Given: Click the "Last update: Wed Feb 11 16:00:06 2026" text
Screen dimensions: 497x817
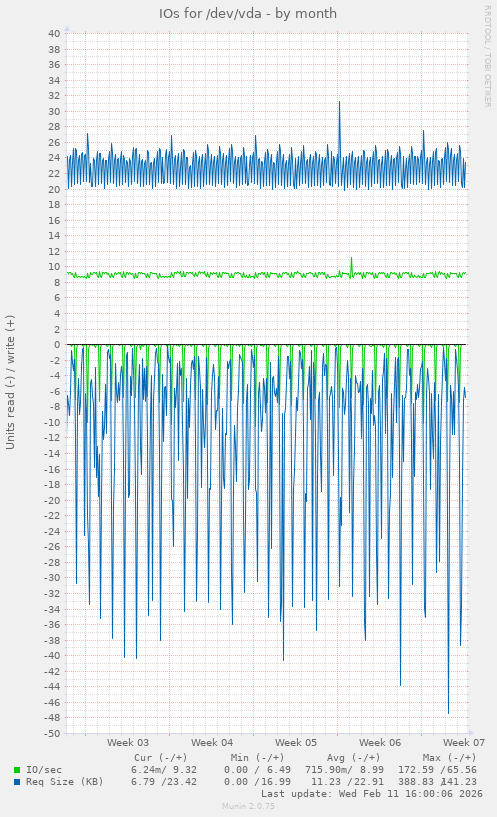Looking at the screenshot, I should 372,794.
